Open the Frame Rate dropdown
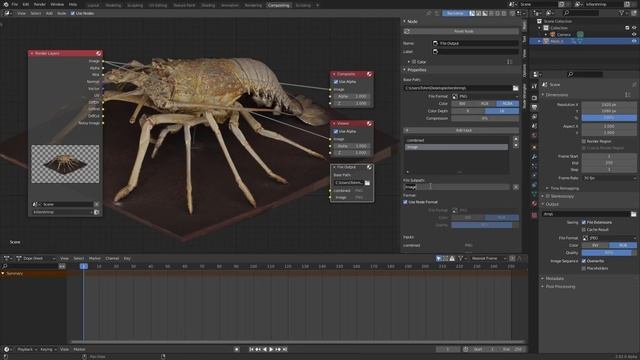640x360 pixels. [x=609, y=178]
